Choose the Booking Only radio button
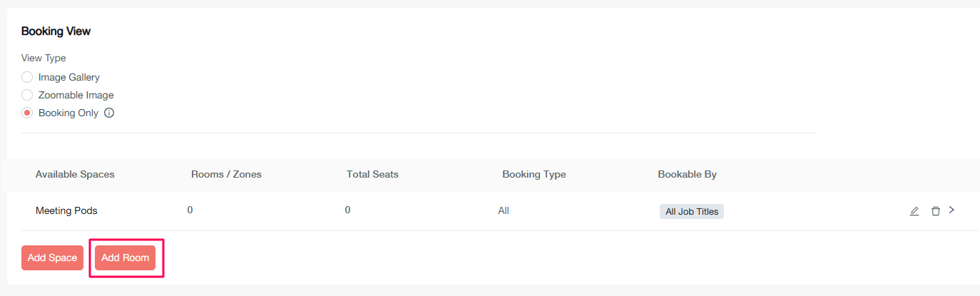Screen dimensions: 980x296 point(27,113)
